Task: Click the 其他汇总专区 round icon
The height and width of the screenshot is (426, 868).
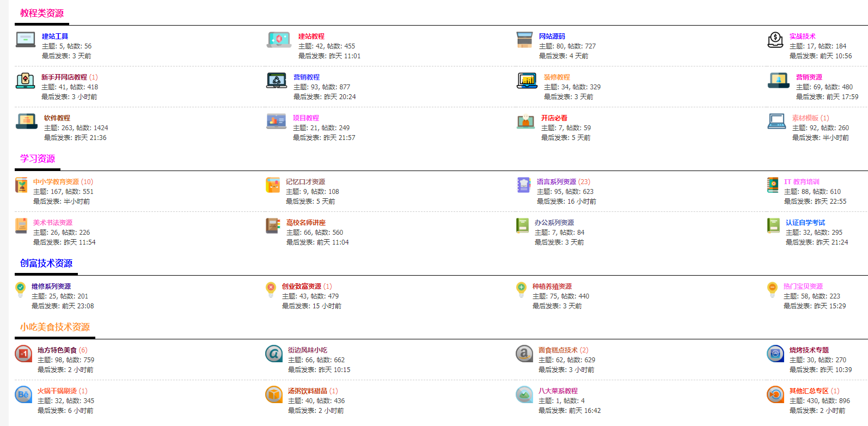Action: tap(775, 394)
